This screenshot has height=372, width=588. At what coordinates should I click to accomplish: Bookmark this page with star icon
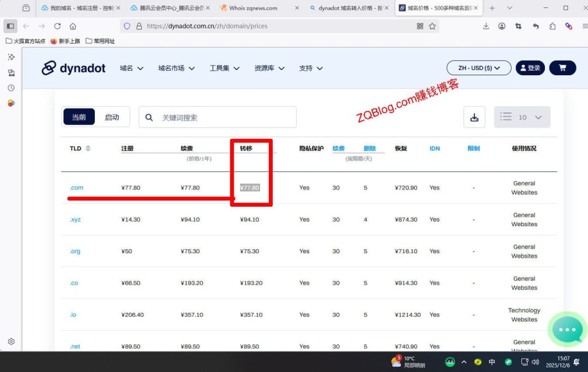tap(432, 26)
